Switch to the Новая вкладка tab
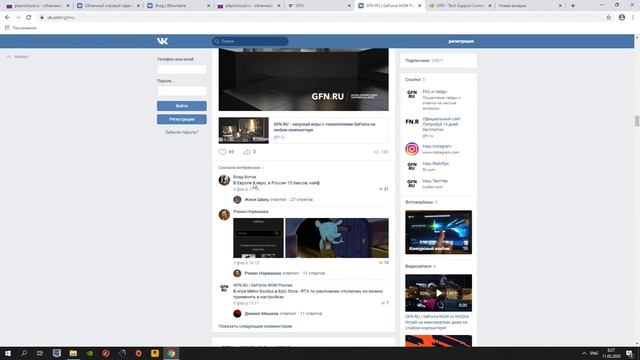Viewport: 640px width, 360px height. click(x=529, y=6)
